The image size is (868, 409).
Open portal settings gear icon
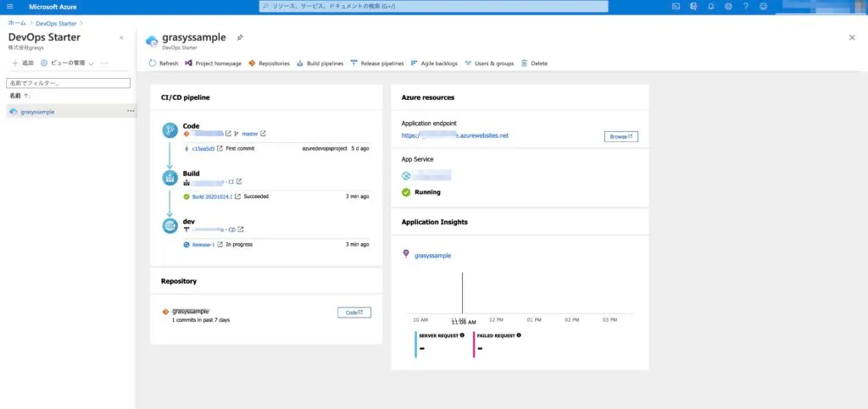(x=728, y=7)
